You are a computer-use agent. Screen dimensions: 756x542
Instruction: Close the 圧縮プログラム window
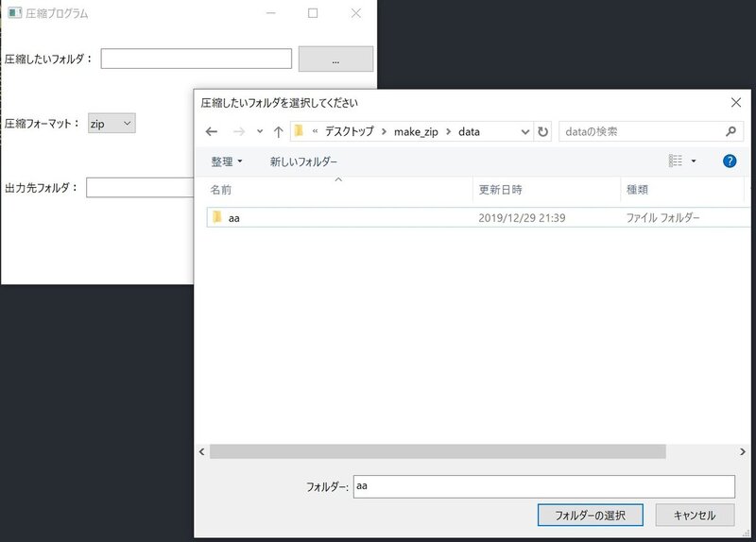356,13
